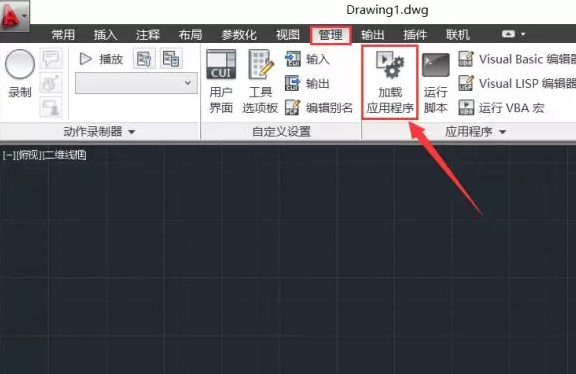Click the viewport [-] controls label

(x=9, y=155)
